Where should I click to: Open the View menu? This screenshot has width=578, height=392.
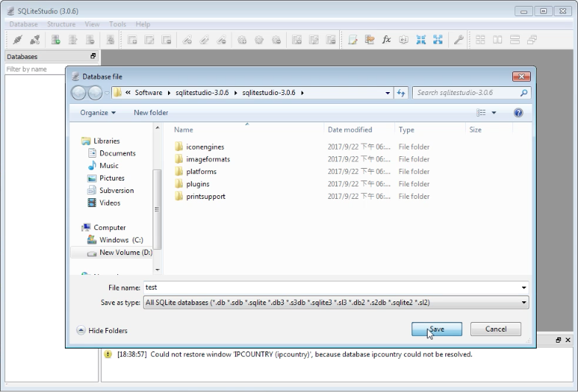pyautogui.click(x=92, y=24)
